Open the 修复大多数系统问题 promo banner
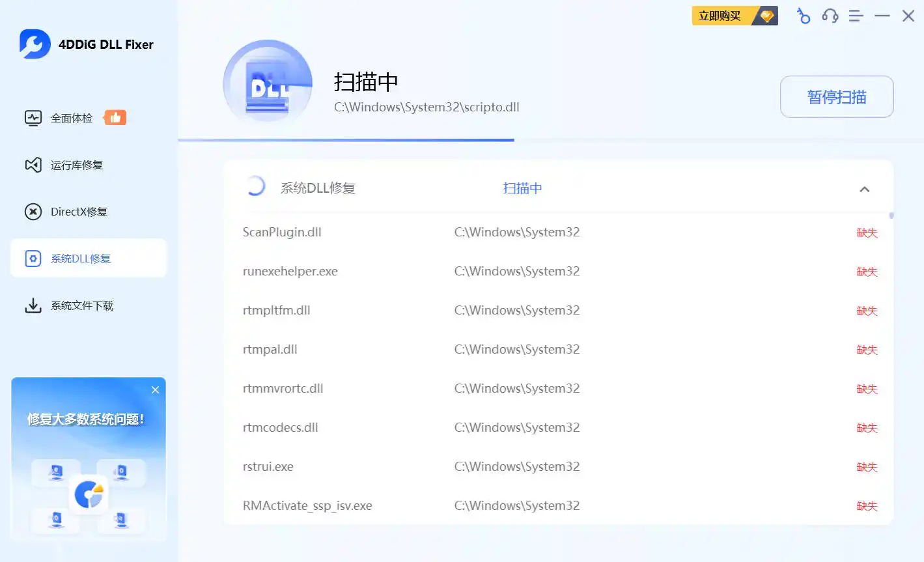This screenshot has height=562, width=924. 89,459
